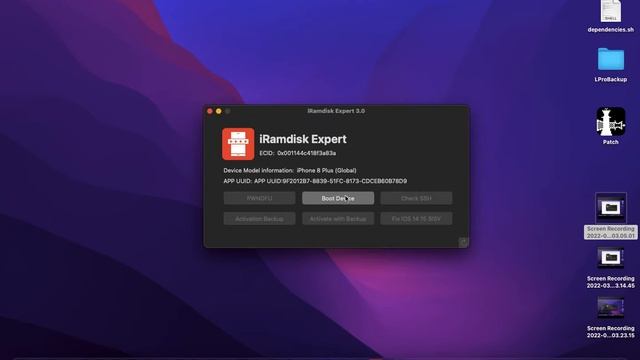Select the highlighted Screen Recording 03.05.01 thumbnail
This screenshot has height=360, width=640.
coord(611,208)
